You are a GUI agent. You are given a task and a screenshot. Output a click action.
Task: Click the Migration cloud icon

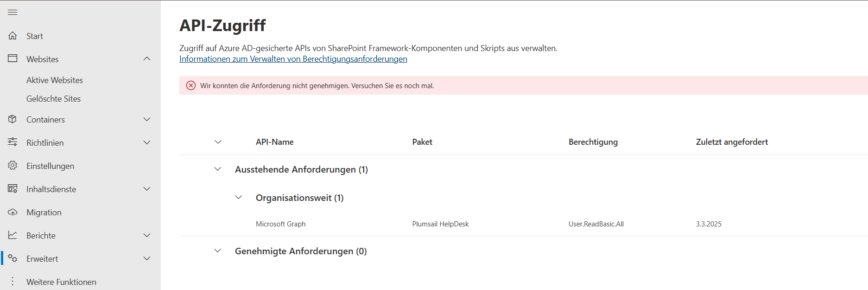pos(13,212)
